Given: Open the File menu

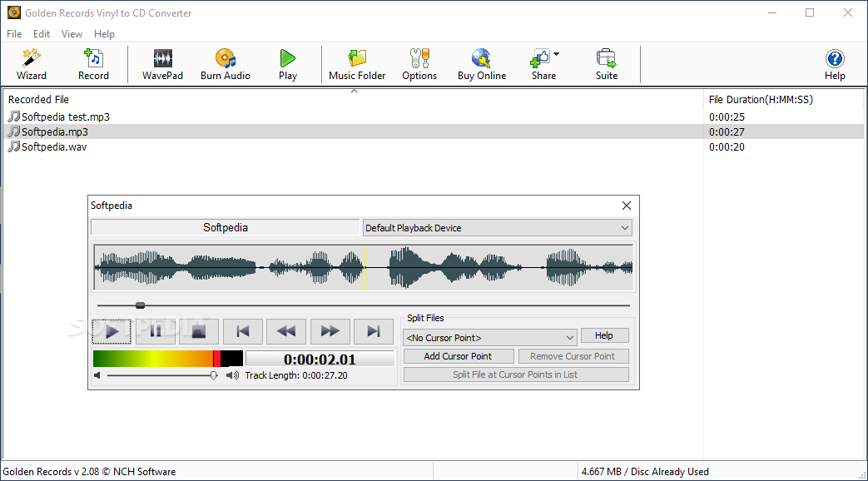Looking at the screenshot, I should 14,34.
